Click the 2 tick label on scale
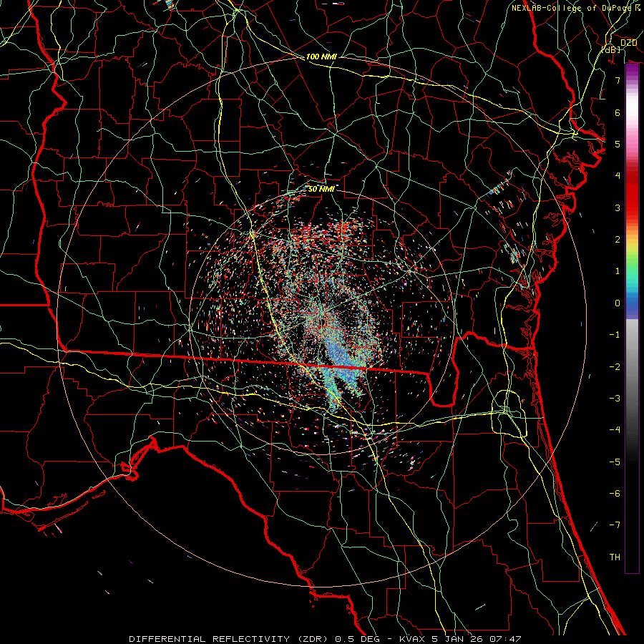The width and height of the screenshot is (644, 644). coord(618,240)
